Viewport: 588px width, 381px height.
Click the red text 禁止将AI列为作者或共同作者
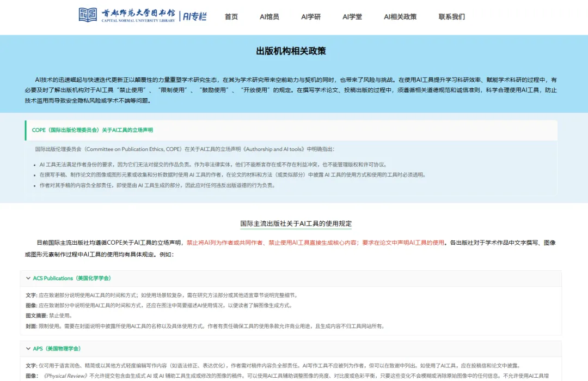tap(225, 243)
